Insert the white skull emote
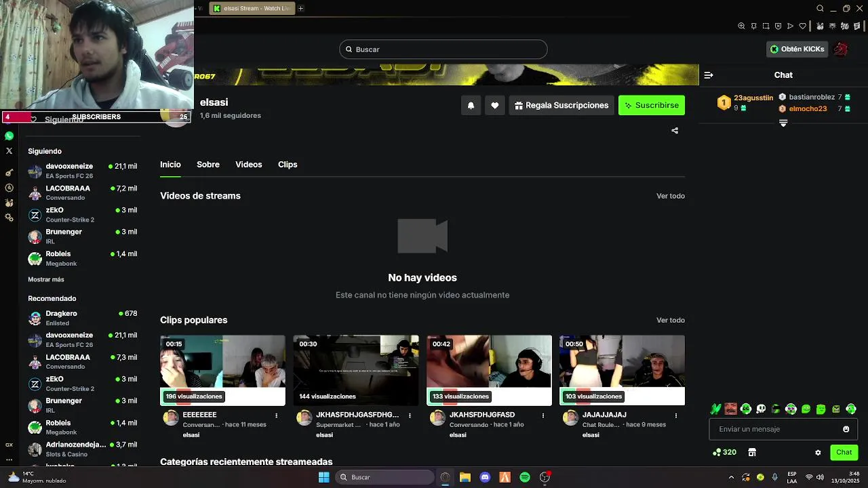 coord(761,409)
